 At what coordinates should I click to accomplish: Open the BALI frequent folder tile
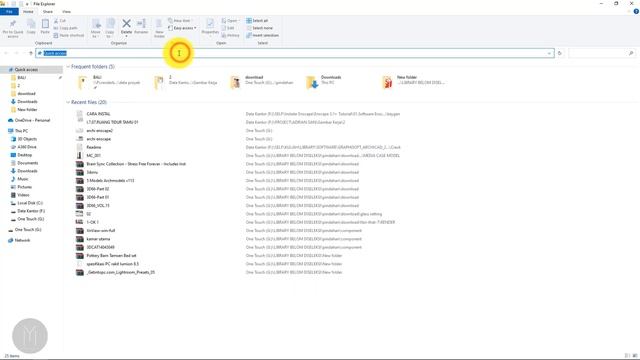[108, 82]
